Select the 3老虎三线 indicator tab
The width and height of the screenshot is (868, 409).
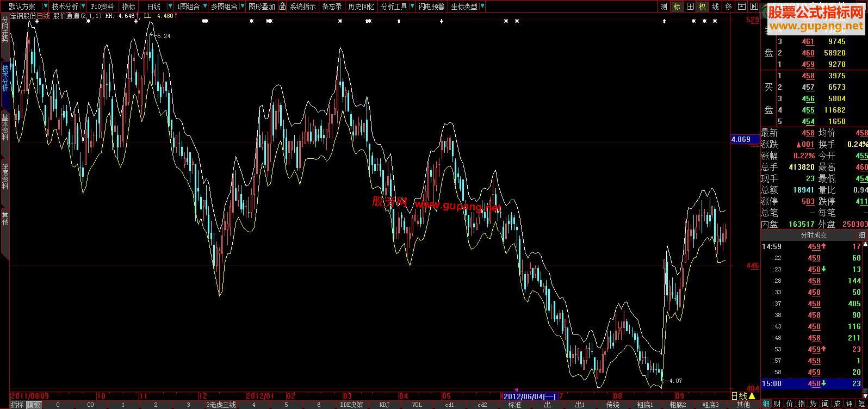click(x=221, y=405)
